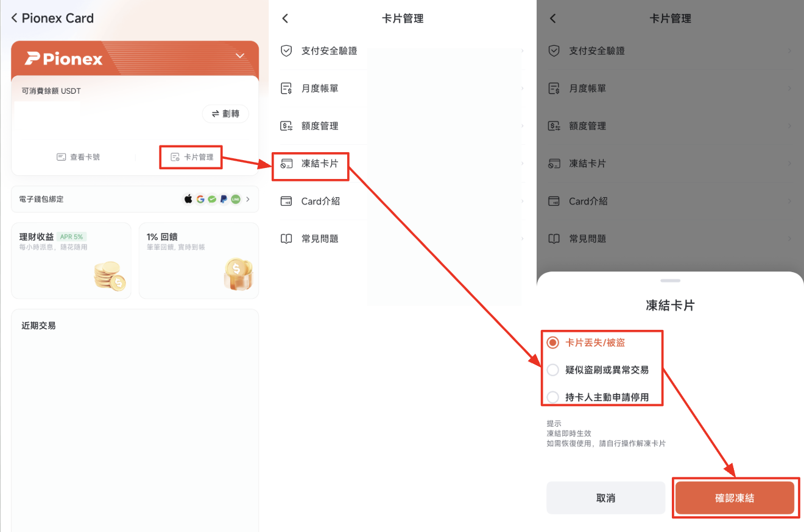Expand the 額度管理 chevron in middle panel
This screenshot has width=804, height=532.
point(523,126)
